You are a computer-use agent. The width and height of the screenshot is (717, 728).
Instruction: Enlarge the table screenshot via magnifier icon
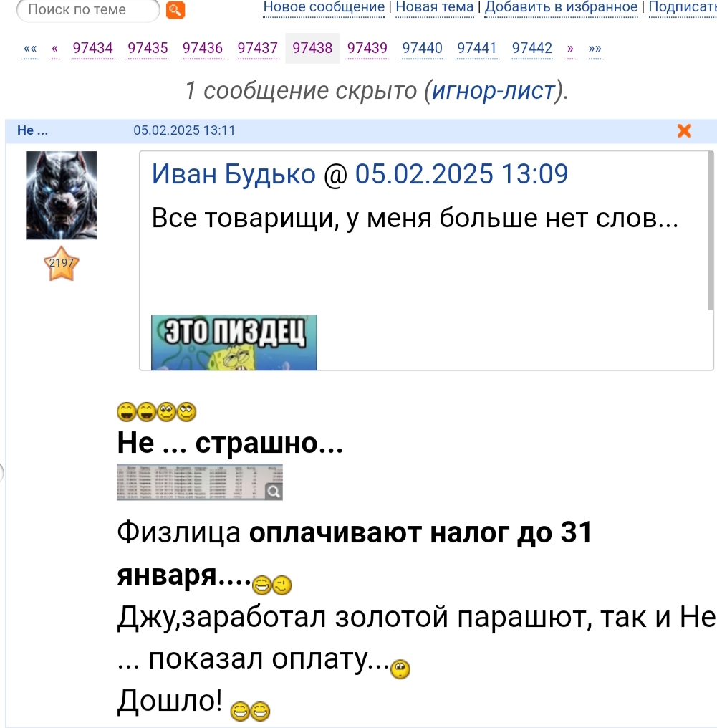274,492
